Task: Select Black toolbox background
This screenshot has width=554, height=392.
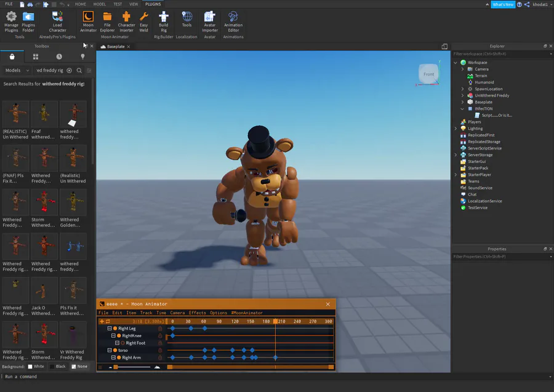Action: point(58,367)
